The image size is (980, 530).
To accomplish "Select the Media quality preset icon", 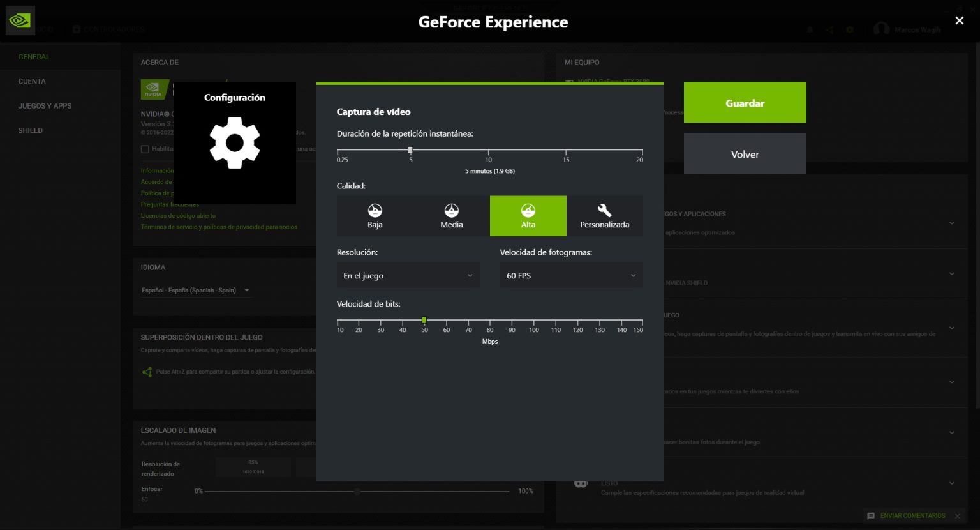I will (451, 211).
